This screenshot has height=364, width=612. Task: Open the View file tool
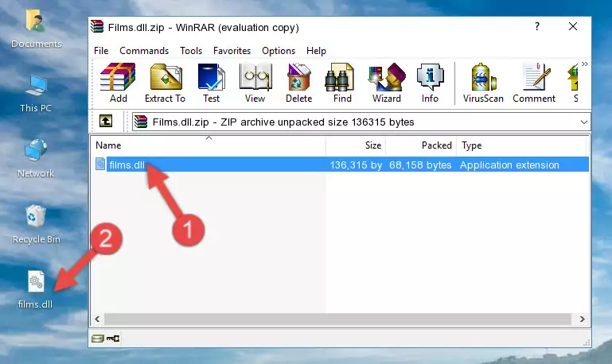pos(255,83)
